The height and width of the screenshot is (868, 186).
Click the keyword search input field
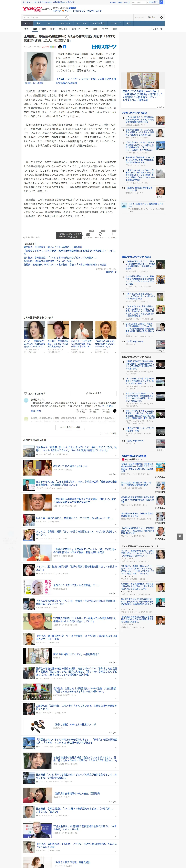coord(44,17)
